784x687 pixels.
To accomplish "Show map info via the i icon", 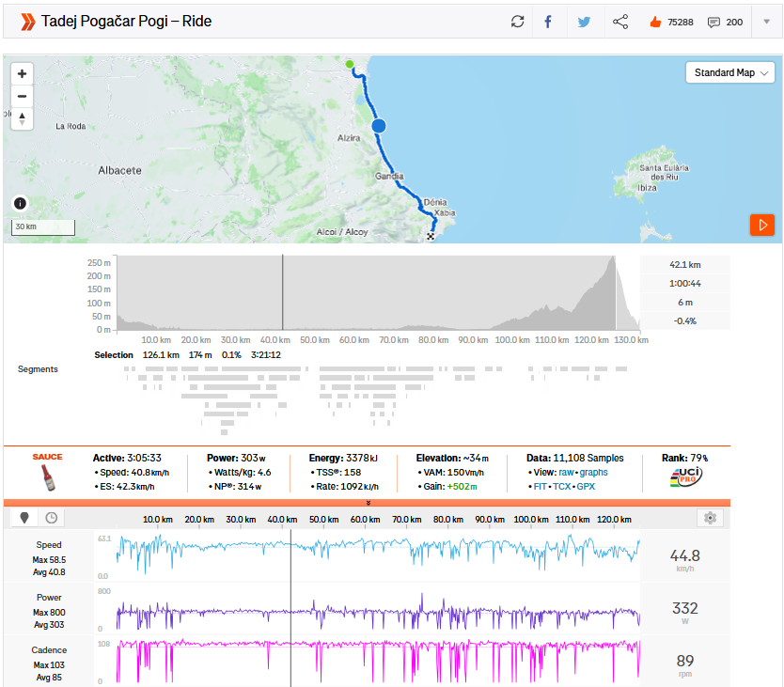I will click(21, 203).
